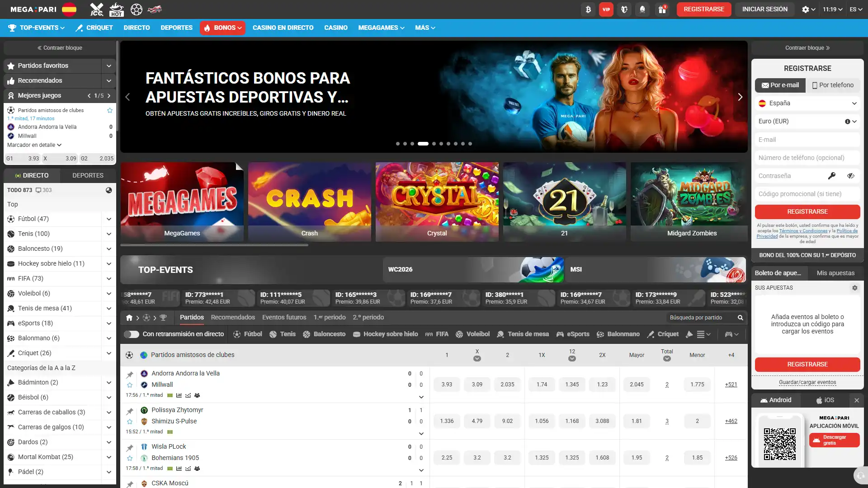Open TOP-EVENTS menu
The width and height of the screenshot is (868, 488).
[x=37, y=28]
